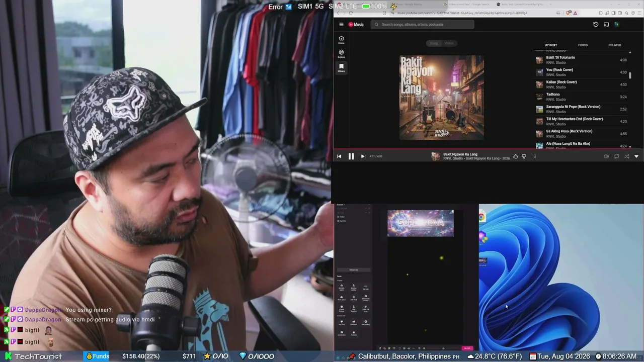Click the song title in the player bar
Viewport: 644px width, 362px height.
pos(460,154)
